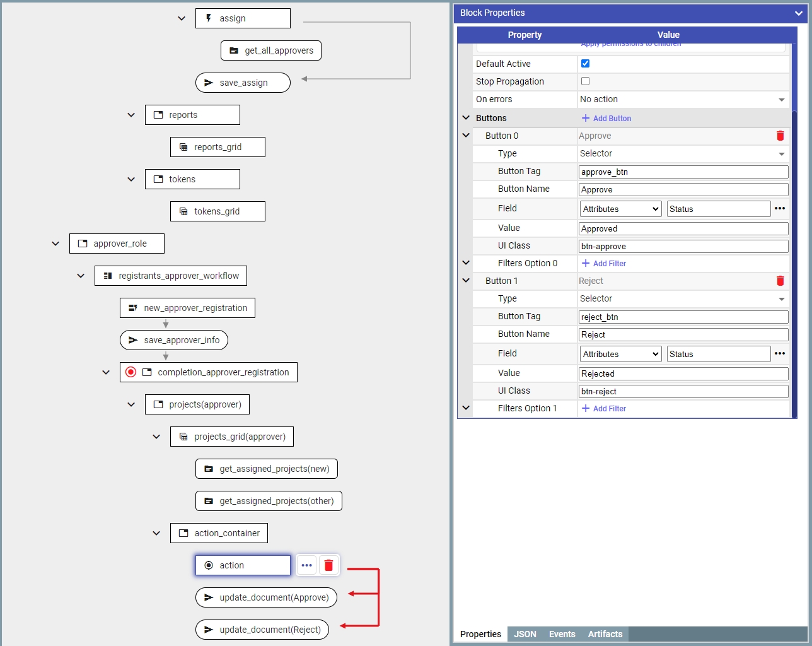Image resolution: width=812 pixels, height=646 pixels.
Task: Collapse the Block Properties panel header chevron
Action: pyautogui.click(x=799, y=13)
